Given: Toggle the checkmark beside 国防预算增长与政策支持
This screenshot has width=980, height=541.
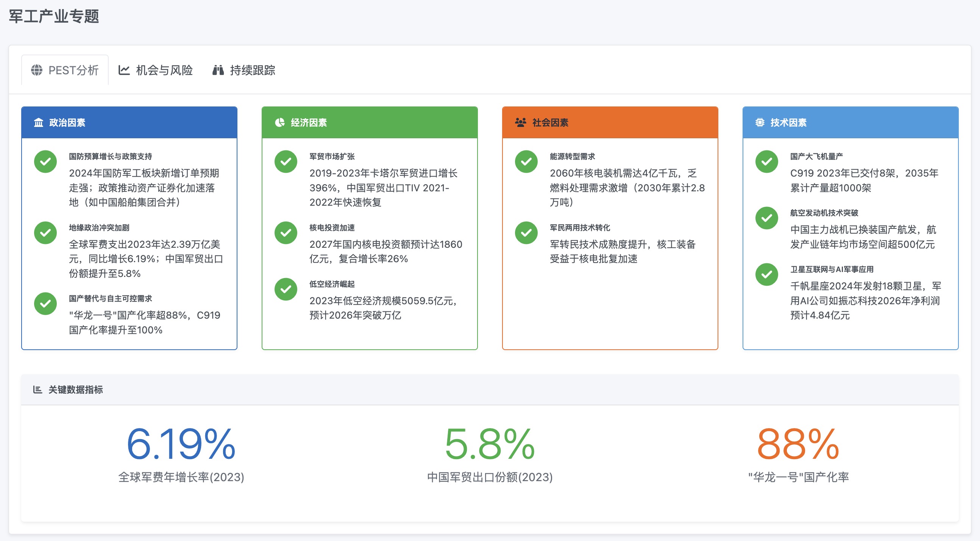Looking at the screenshot, I should pyautogui.click(x=45, y=161).
